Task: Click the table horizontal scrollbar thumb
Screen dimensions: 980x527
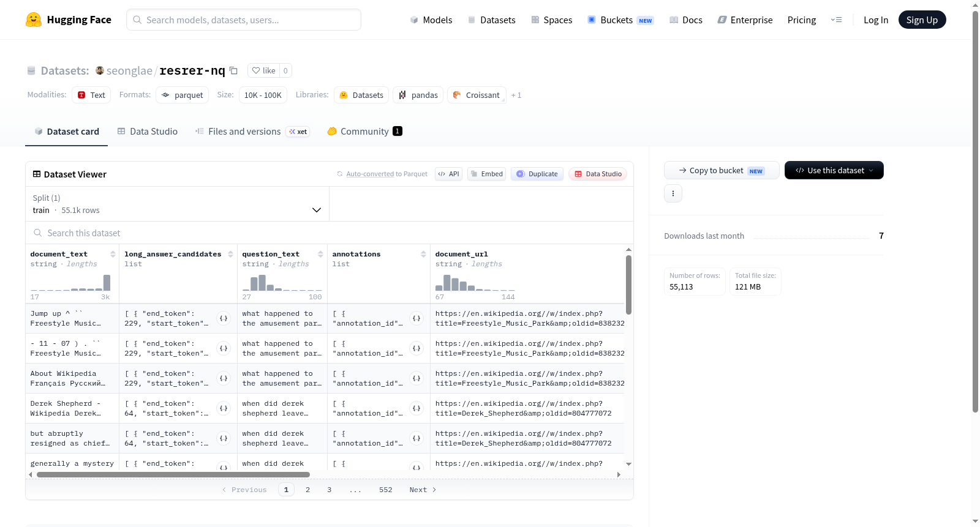Action: [173, 474]
